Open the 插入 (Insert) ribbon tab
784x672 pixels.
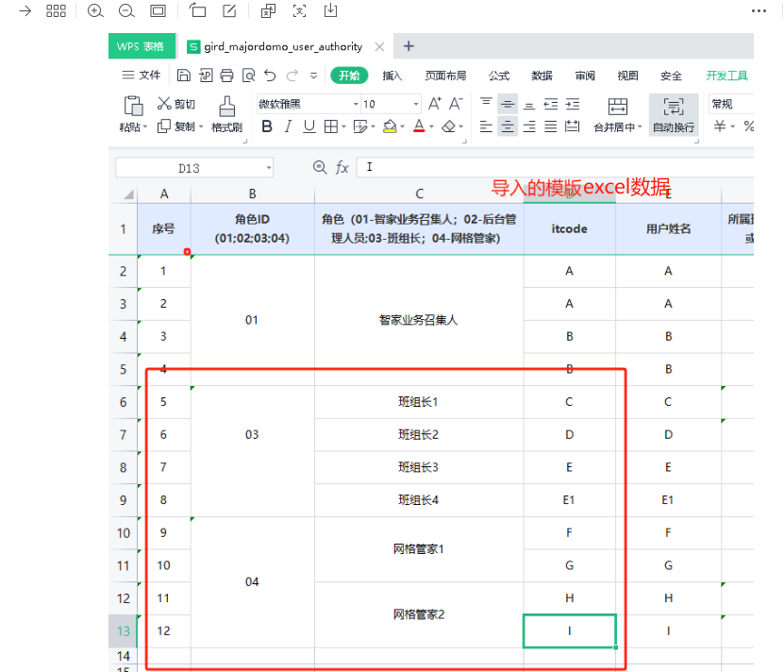pyautogui.click(x=392, y=76)
